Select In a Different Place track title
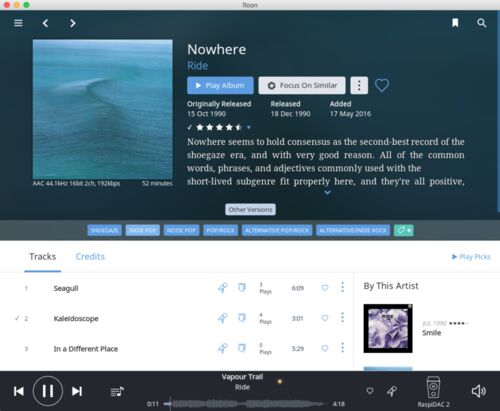This screenshot has width=500, height=411. (x=86, y=349)
